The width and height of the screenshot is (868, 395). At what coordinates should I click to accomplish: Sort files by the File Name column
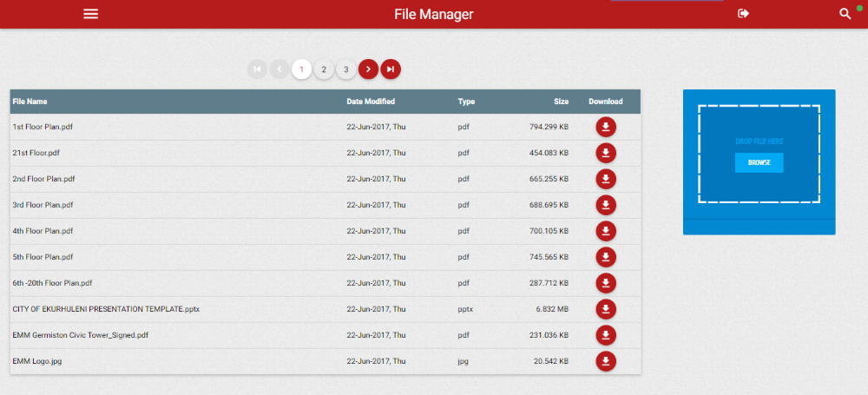pos(30,102)
